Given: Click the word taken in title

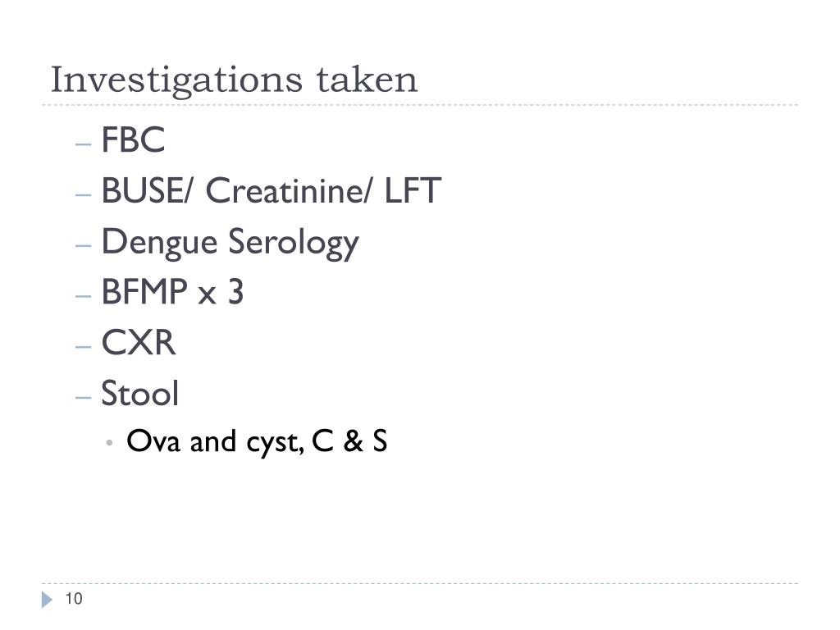Looking at the screenshot, I should [367, 80].
